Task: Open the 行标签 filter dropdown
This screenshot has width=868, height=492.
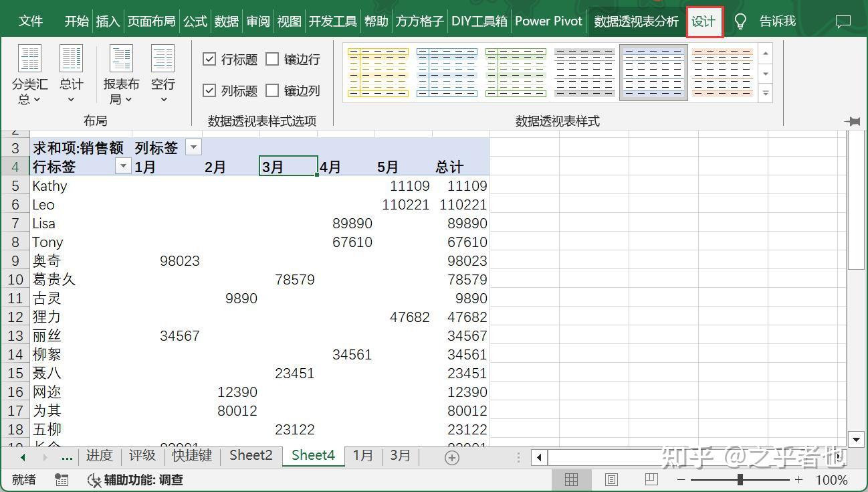Action: [x=123, y=166]
